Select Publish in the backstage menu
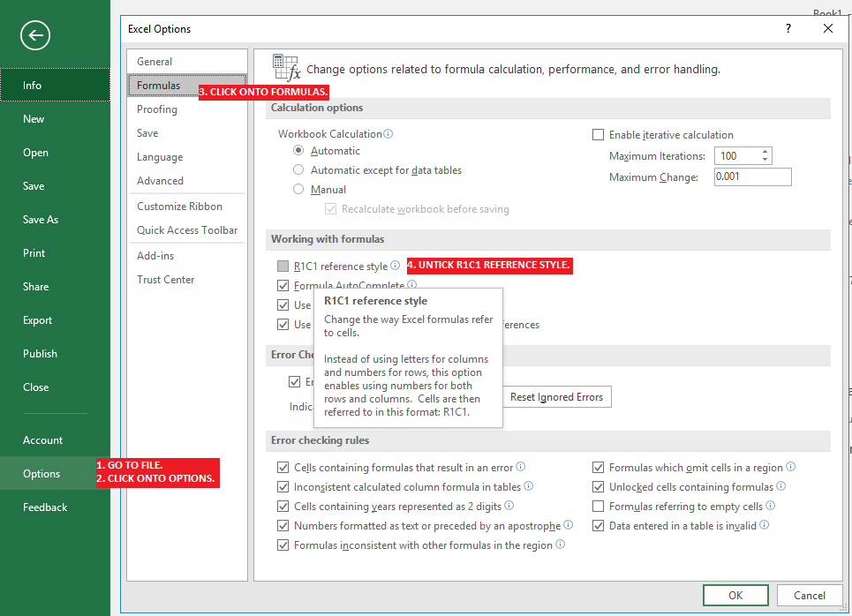This screenshot has width=852, height=616. [55, 354]
